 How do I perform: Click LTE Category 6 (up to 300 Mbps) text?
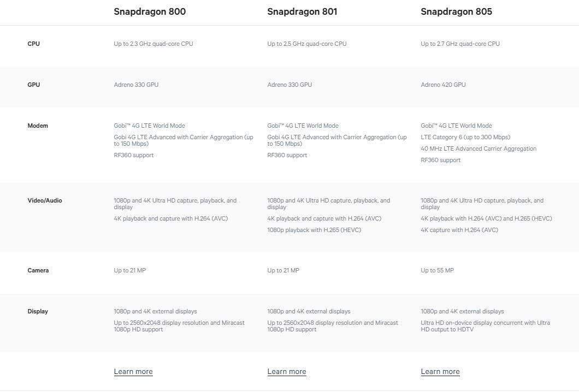[x=465, y=137]
